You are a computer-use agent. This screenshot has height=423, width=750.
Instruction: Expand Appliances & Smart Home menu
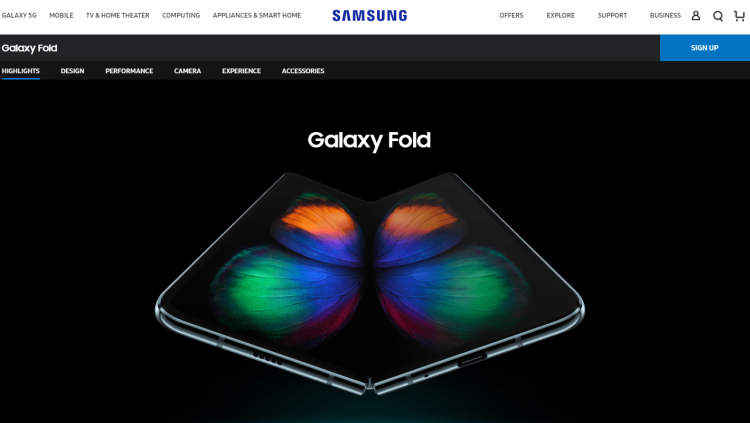257,15
